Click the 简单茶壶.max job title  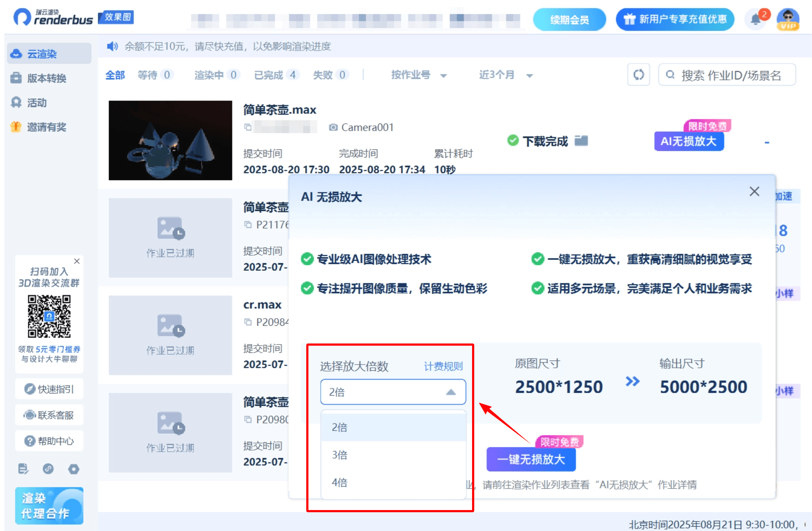[x=279, y=110]
